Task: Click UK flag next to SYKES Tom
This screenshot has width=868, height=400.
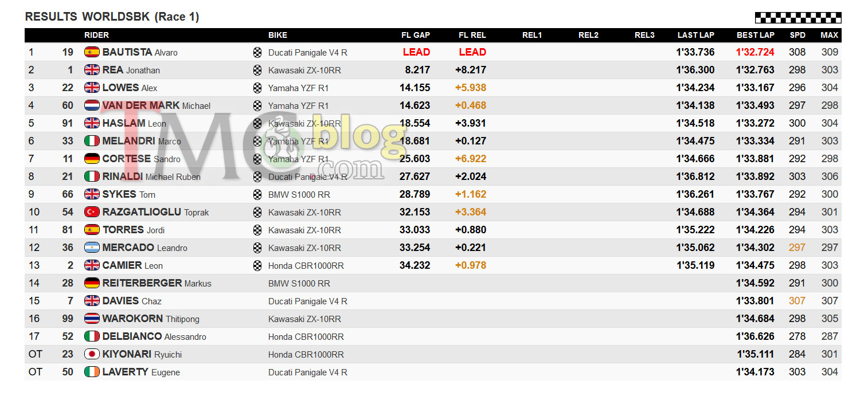Action: coord(92,194)
